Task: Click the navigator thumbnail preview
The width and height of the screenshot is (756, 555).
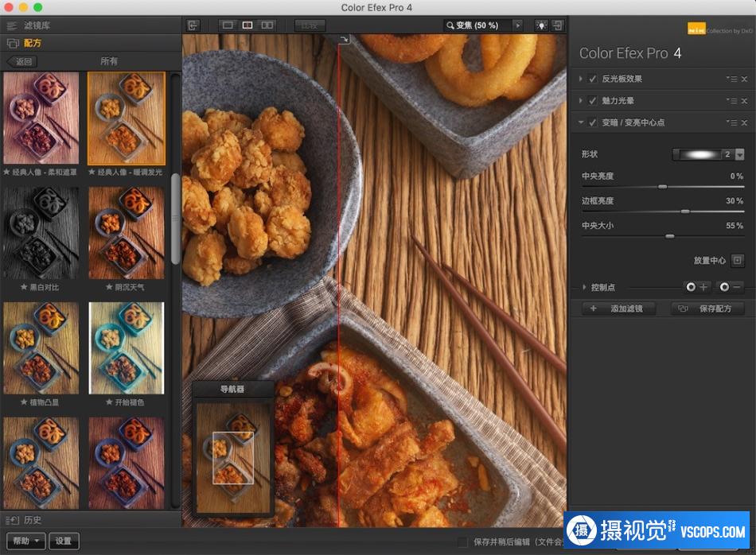Action: tap(233, 458)
